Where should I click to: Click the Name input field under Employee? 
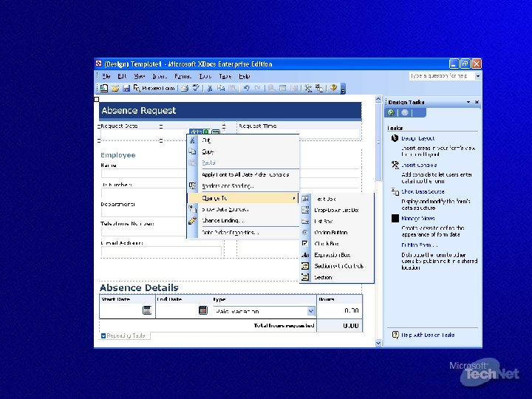point(144,174)
